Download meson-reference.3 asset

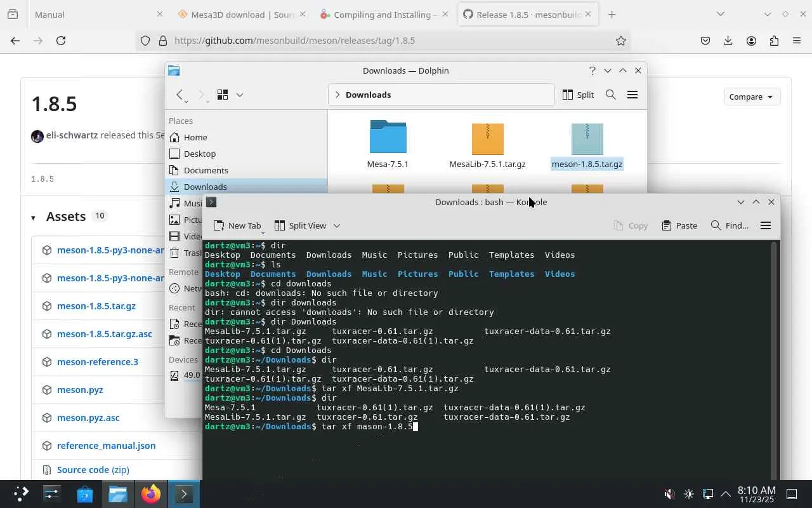pyautogui.click(x=98, y=362)
